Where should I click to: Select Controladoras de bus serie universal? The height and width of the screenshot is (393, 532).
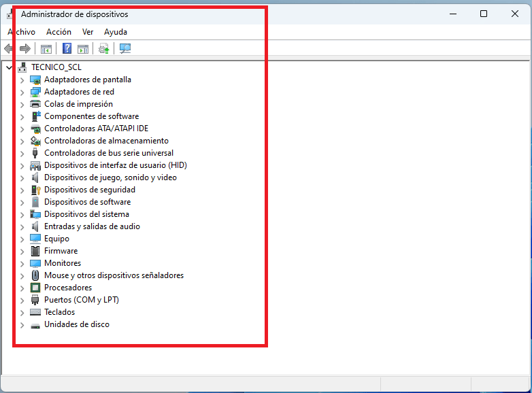[x=108, y=153]
